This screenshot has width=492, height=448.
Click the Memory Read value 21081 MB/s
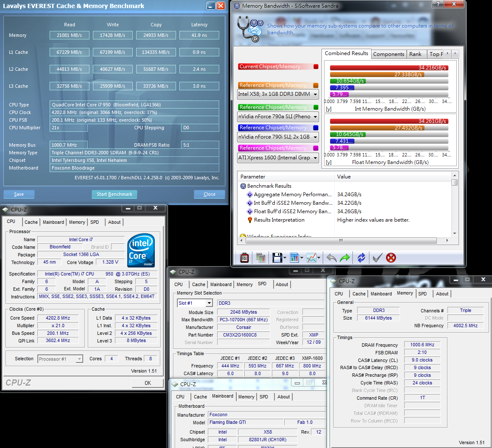tap(69, 36)
